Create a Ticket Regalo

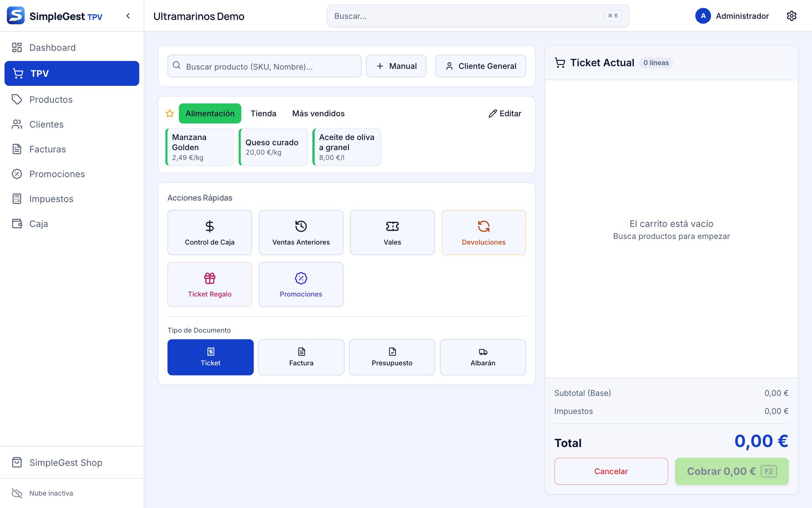click(x=210, y=284)
